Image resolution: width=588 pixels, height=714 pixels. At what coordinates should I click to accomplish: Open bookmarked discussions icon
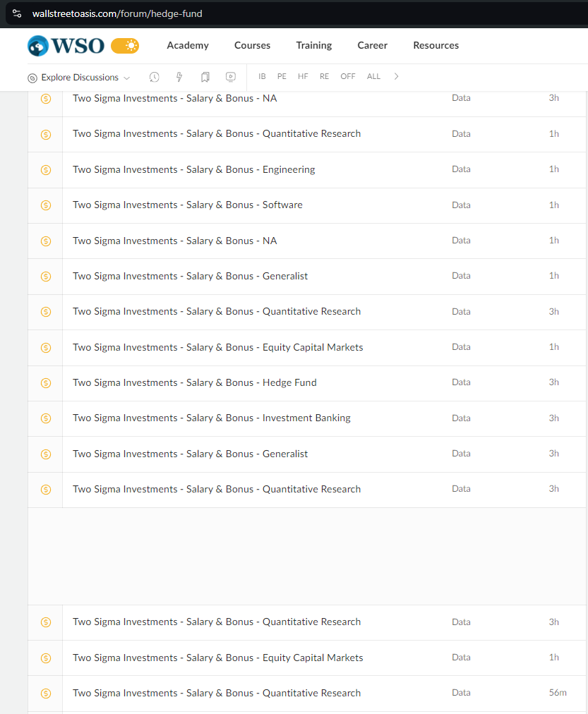(x=205, y=77)
